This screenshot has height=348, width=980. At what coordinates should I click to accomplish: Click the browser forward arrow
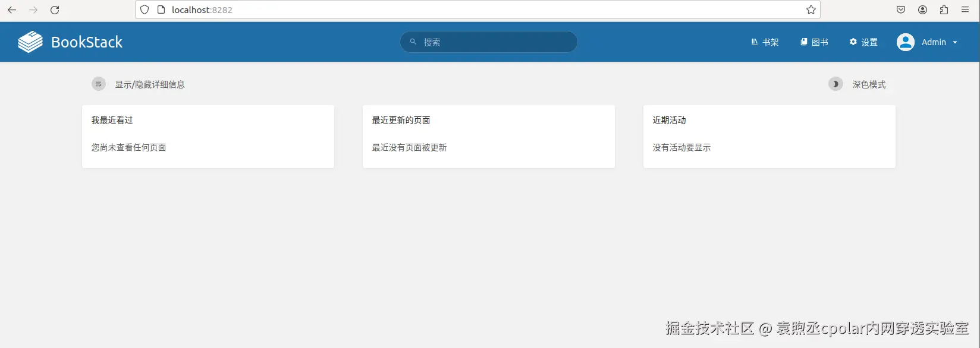(33, 10)
